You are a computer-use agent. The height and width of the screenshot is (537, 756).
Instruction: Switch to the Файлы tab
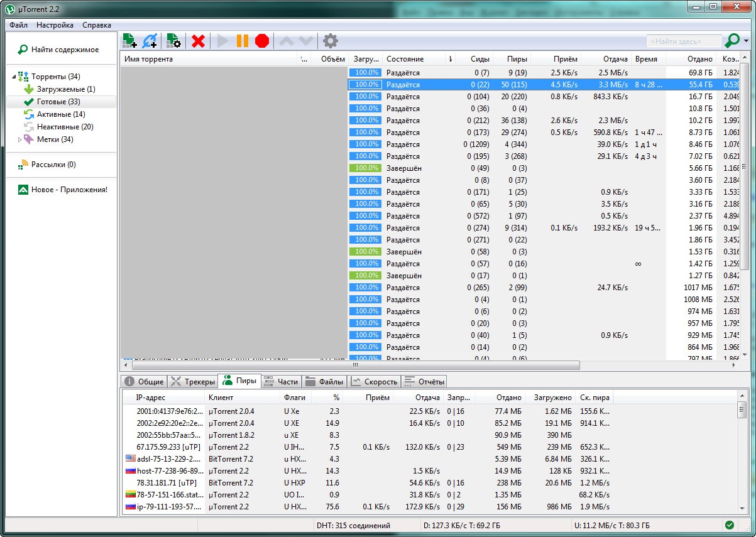(324, 381)
